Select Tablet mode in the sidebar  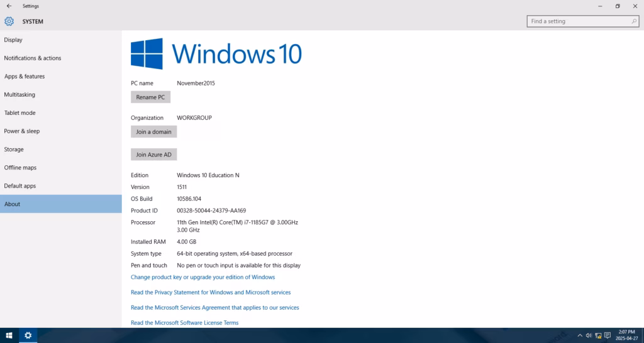pos(61,113)
